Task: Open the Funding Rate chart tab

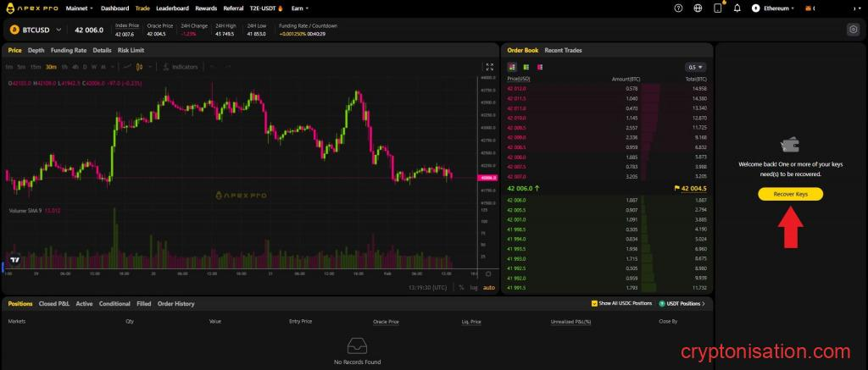Action: [69, 50]
